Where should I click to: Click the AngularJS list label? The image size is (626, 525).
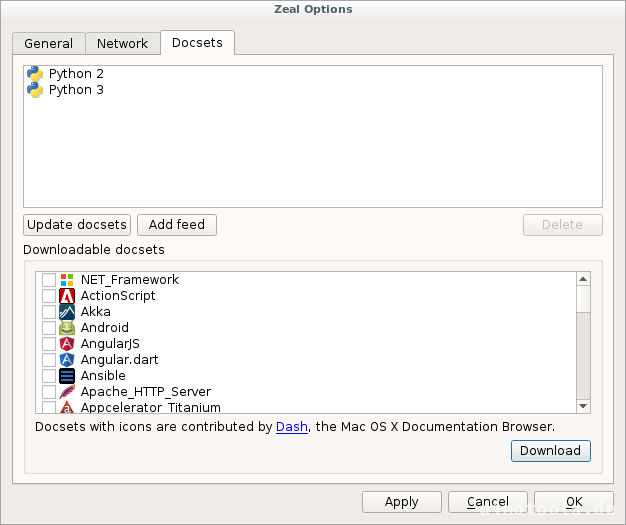[110, 344]
